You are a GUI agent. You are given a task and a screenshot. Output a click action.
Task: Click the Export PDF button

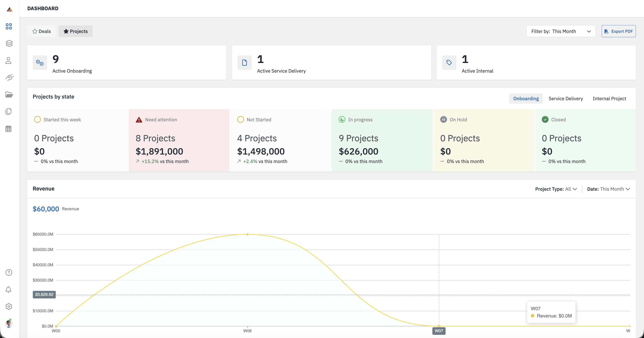click(x=618, y=31)
